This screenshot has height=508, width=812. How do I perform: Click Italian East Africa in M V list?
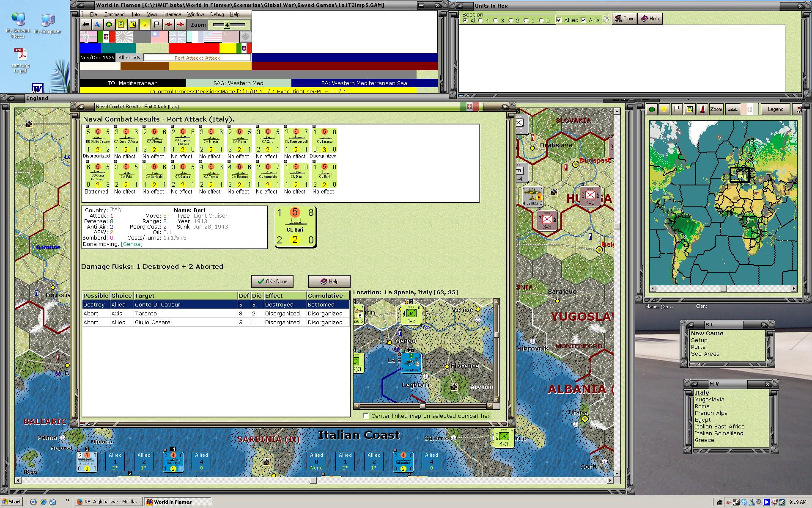pos(719,426)
